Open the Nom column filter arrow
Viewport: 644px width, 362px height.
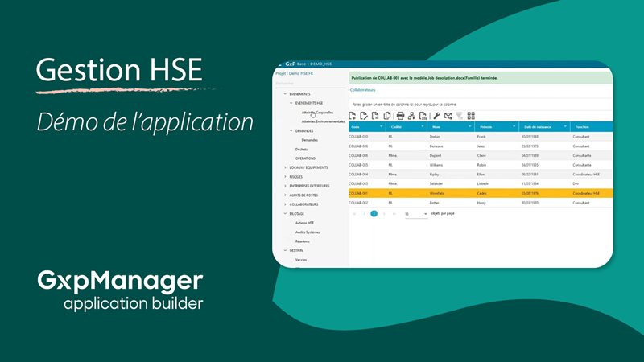[470, 126]
